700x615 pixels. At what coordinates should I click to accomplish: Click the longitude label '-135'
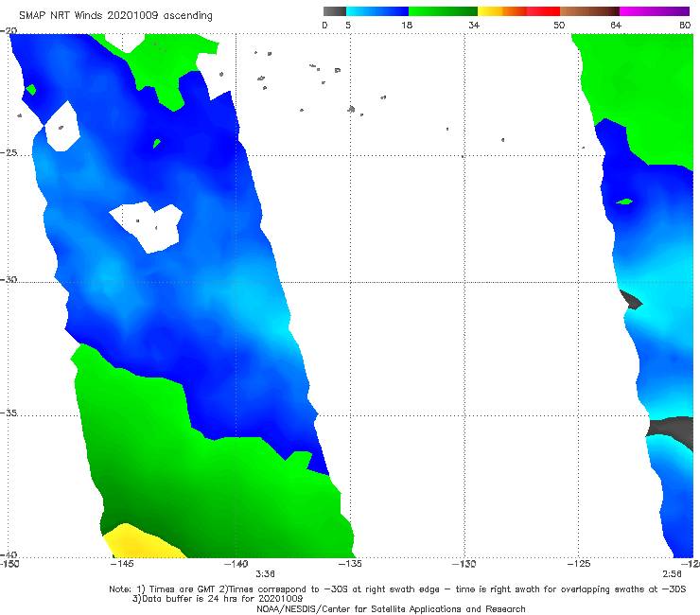tap(350, 564)
